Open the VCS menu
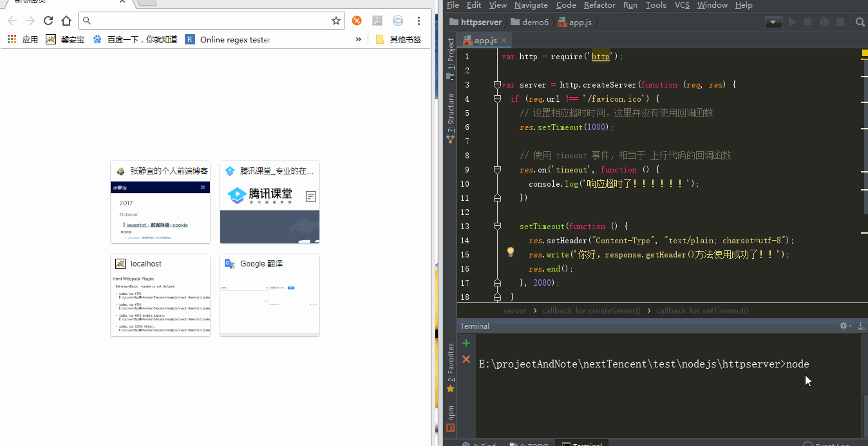The height and width of the screenshot is (446, 868). [682, 5]
